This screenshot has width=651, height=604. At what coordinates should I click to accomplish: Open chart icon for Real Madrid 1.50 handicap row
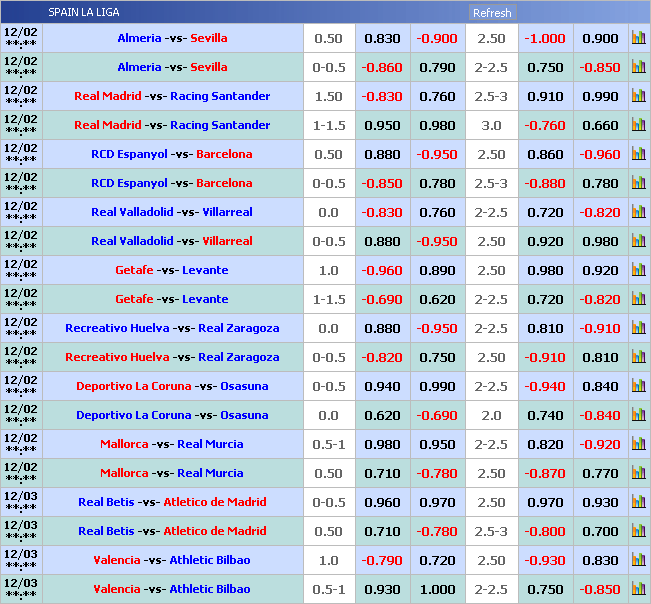(x=638, y=96)
